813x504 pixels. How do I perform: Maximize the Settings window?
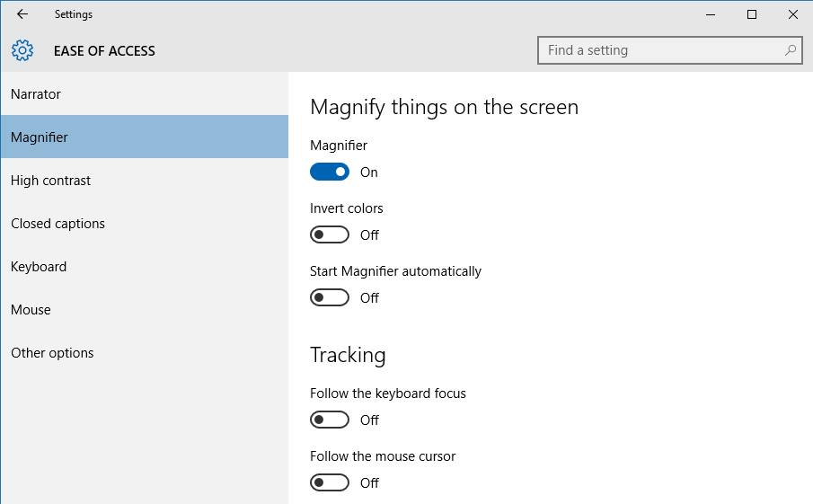coord(752,14)
